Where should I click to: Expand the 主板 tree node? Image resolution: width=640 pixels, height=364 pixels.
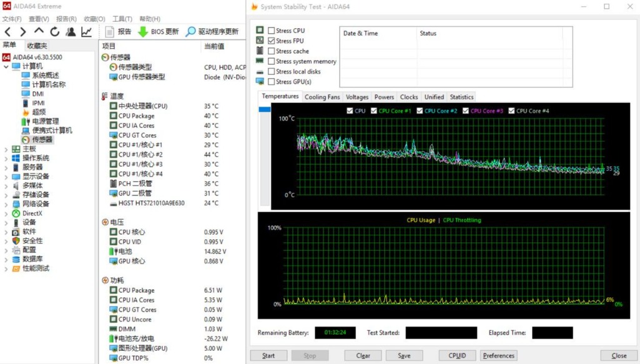tap(6, 149)
